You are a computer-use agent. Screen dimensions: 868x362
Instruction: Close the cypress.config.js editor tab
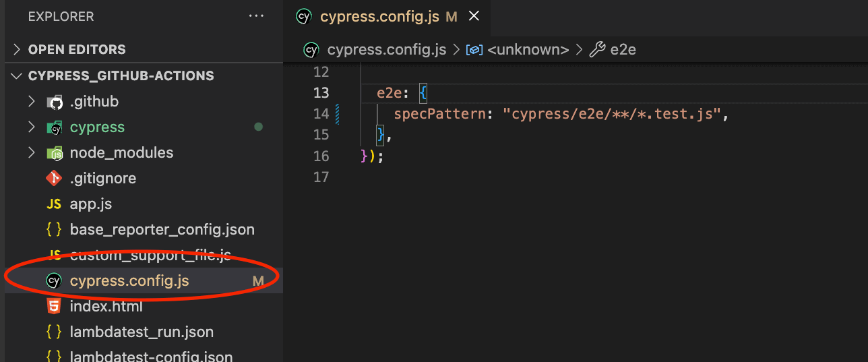474,16
